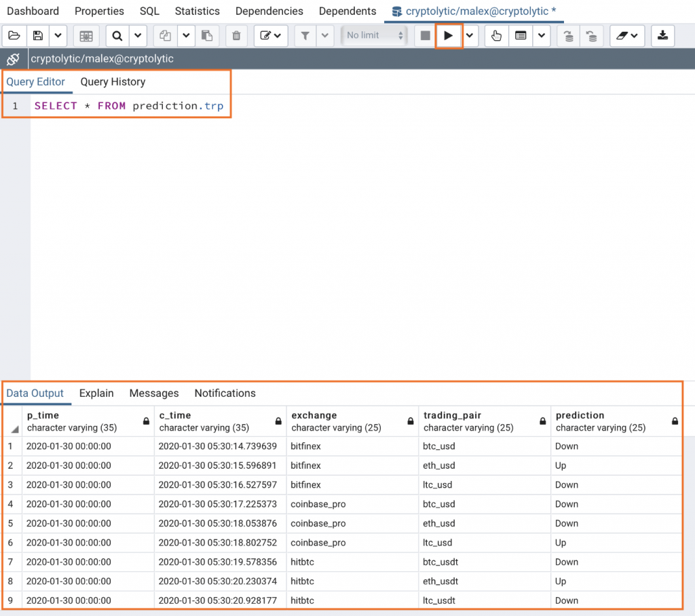Open the Messages tab

pyautogui.click(x=154, y=393)
